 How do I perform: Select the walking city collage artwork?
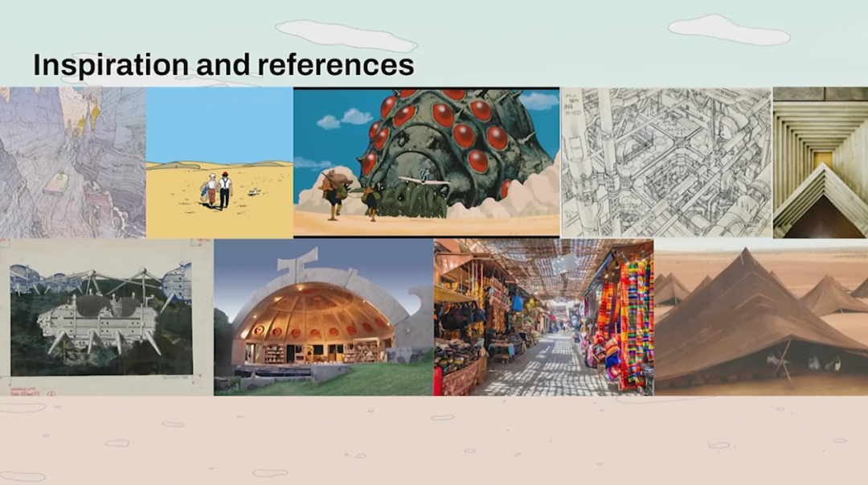pos(106,318)
